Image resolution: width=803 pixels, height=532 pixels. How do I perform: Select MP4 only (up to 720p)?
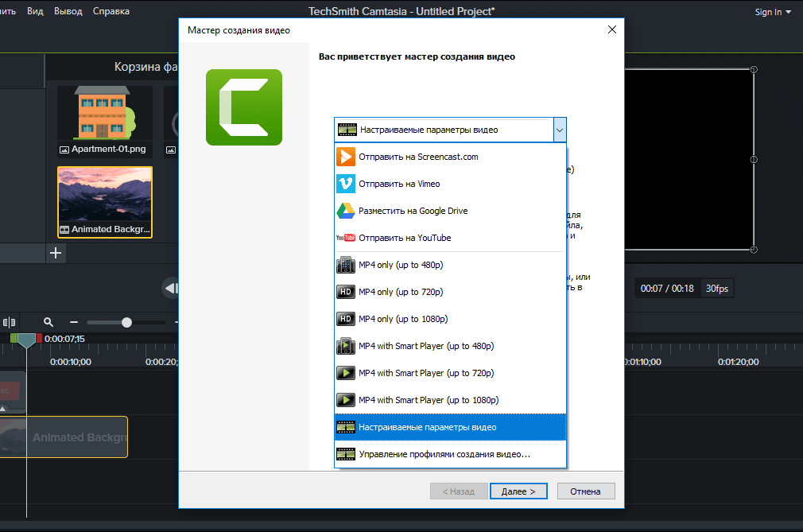pyautogui.click(x=450, y=292)
